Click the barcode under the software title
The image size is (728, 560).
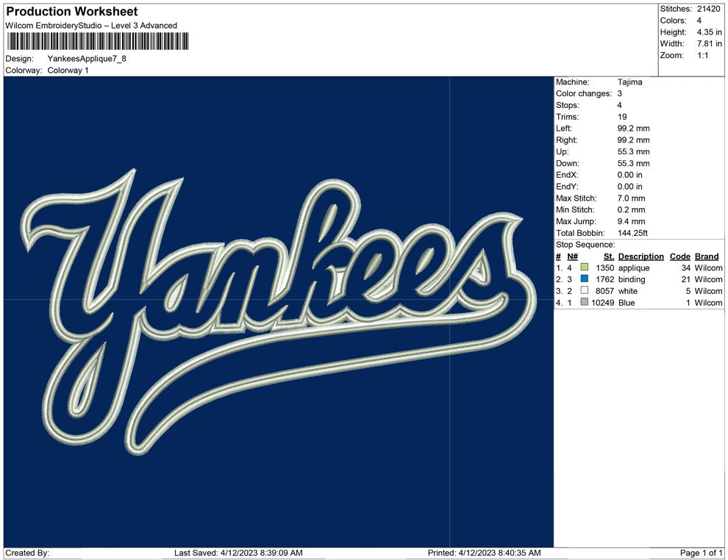(97, 41)
